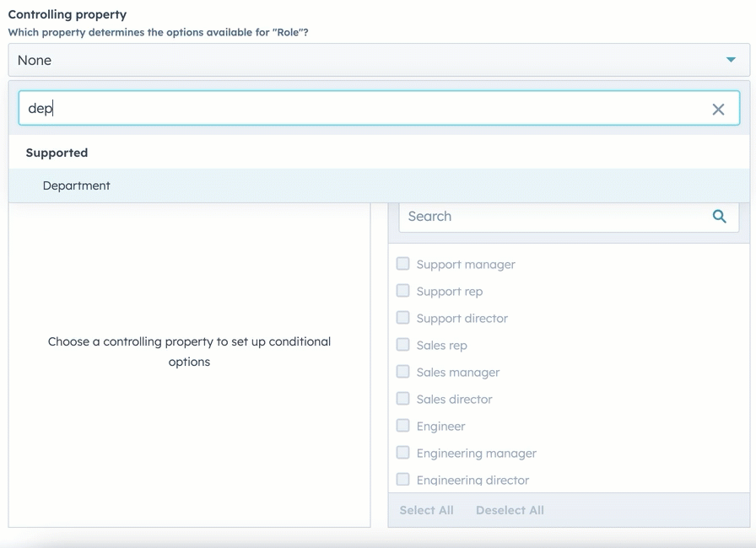Screen dimensions: 756x548
Task: Select Department from the supported list
Action: click(77, 185)
